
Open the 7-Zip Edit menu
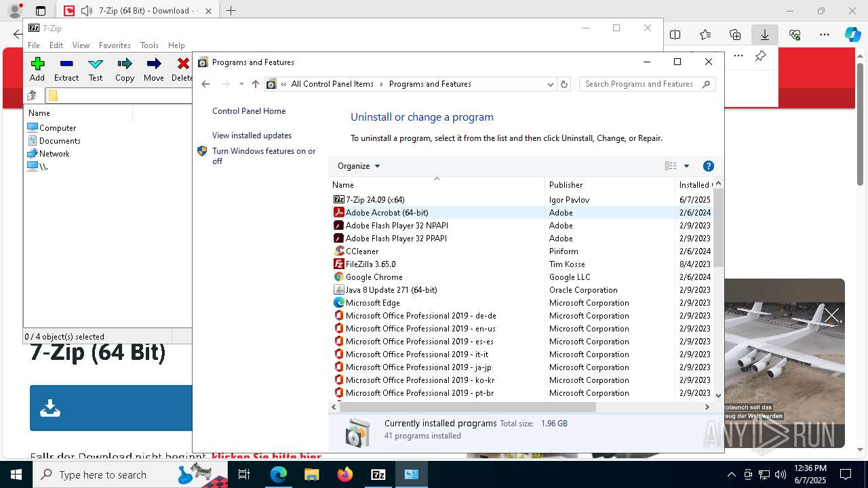(x=56, y=45)
